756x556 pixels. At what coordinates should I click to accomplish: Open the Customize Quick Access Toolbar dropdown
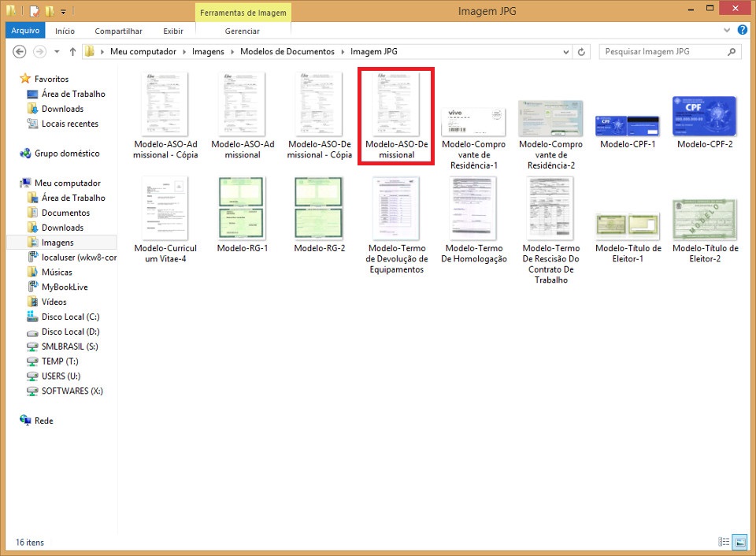(64, 11)
